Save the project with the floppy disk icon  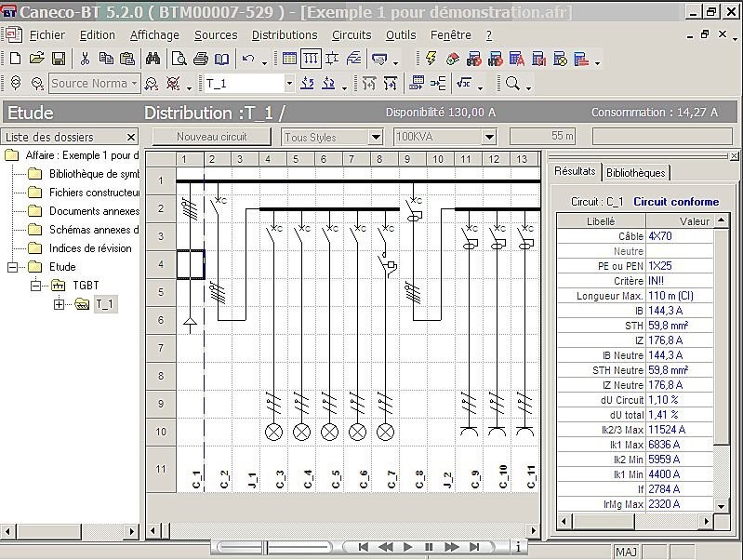59,59
